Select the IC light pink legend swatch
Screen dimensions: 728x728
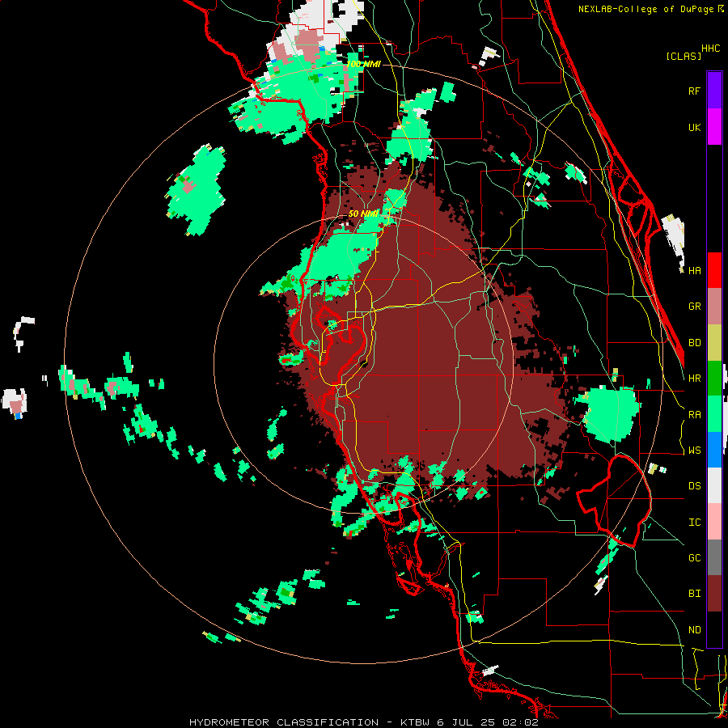[x=714, y=522]
